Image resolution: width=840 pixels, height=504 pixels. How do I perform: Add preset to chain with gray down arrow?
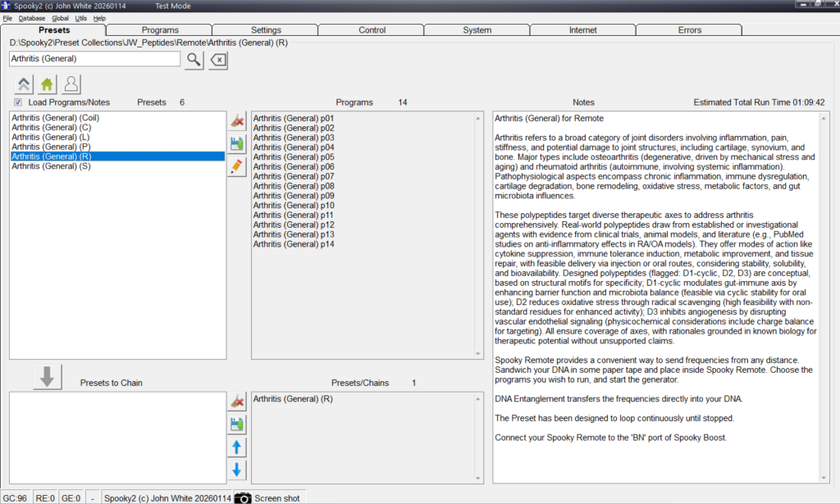(48, 377)
